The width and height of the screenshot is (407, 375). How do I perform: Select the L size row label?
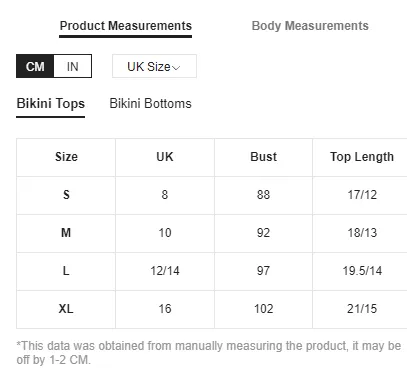click(66, 271)
